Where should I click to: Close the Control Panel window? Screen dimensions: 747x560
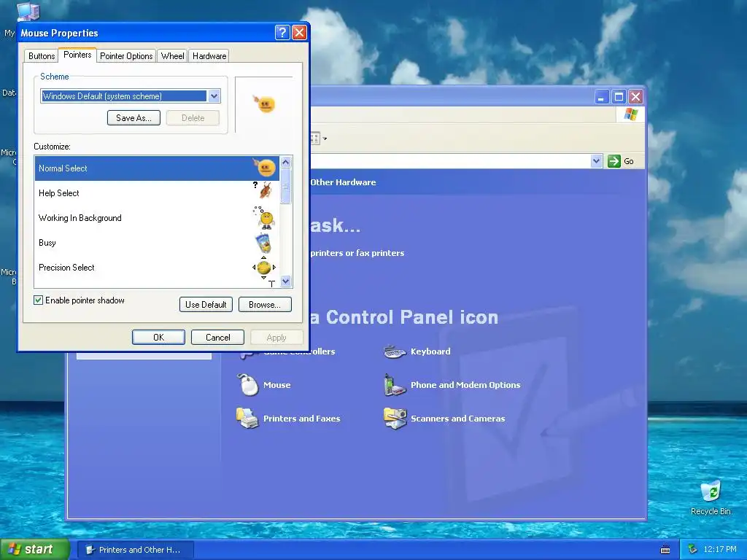[x=635, y=97]
